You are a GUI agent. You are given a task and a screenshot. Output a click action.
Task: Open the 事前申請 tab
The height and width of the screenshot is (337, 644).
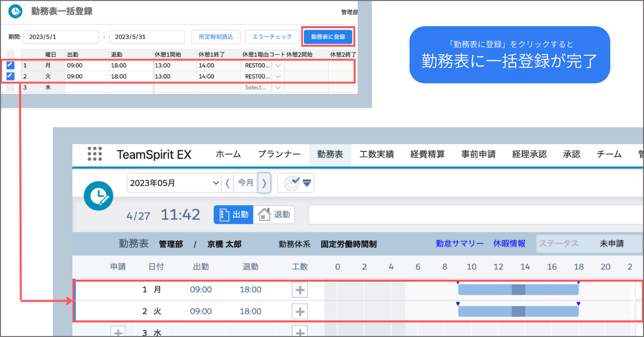coord(478,154)
